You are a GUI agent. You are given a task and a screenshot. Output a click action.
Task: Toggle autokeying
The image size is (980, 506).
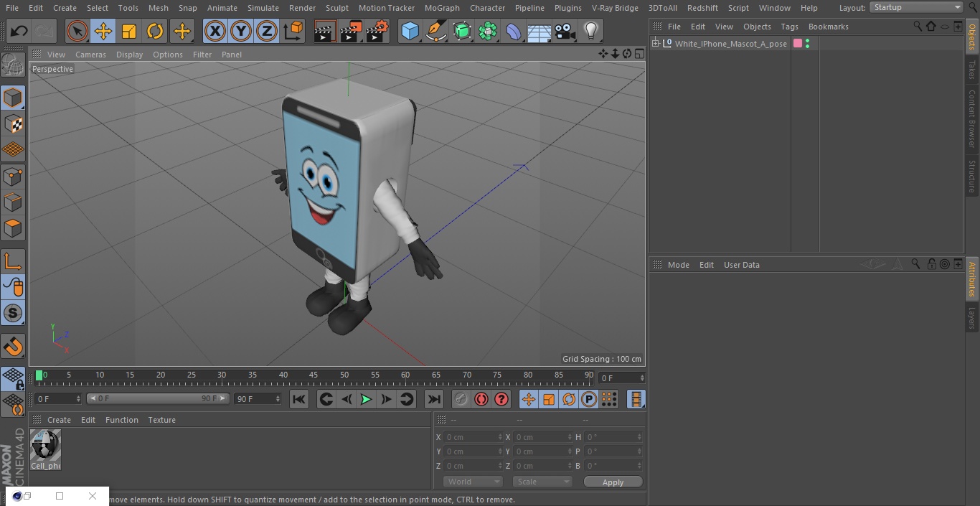(x=481, y=399)
